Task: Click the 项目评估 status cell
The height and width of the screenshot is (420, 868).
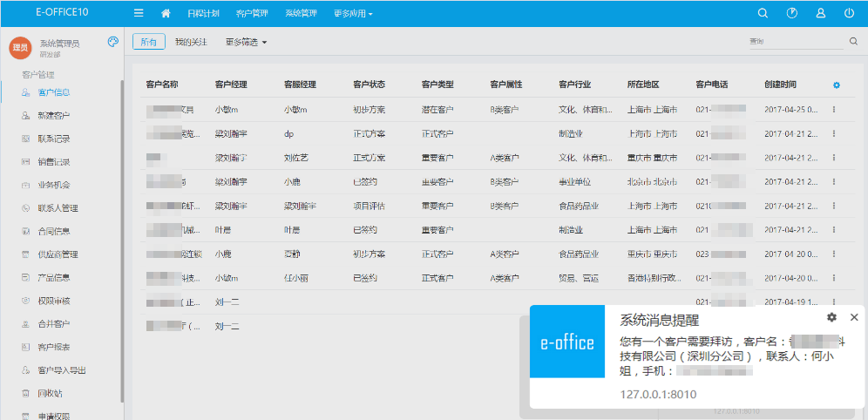Action: [x=369, y=206]
